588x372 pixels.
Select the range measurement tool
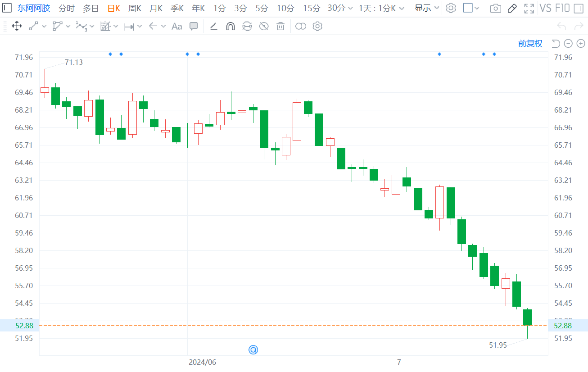[129, 27]
